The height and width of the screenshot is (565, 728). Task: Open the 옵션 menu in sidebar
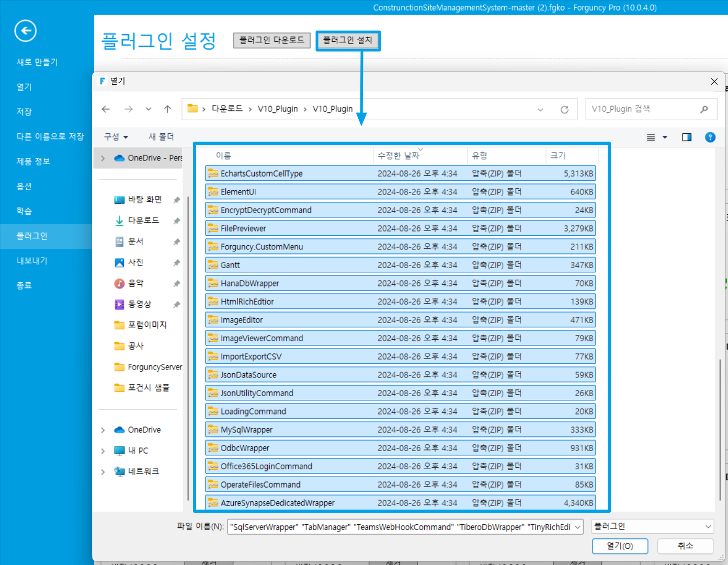(x=24, y=186)
